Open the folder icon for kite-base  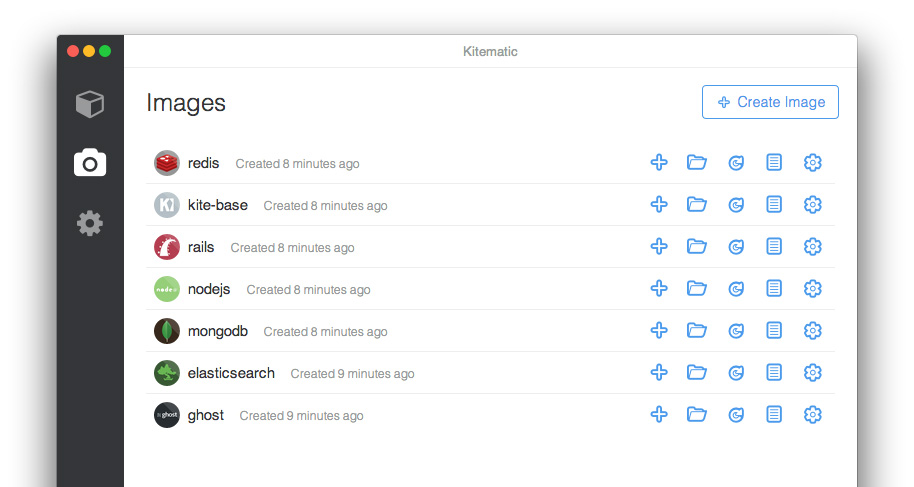coord(697,205)
